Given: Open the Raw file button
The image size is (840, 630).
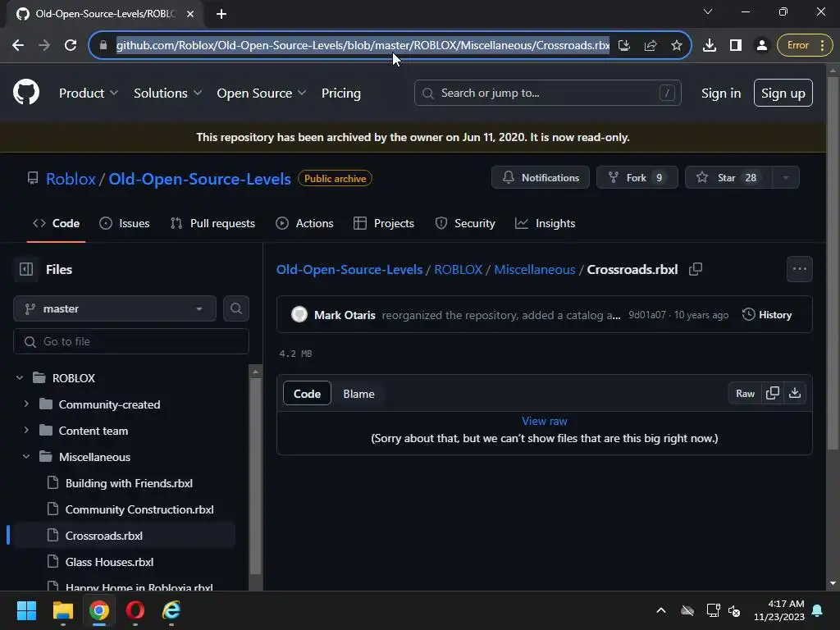Looking at the screenshot, I should point(745,393).
